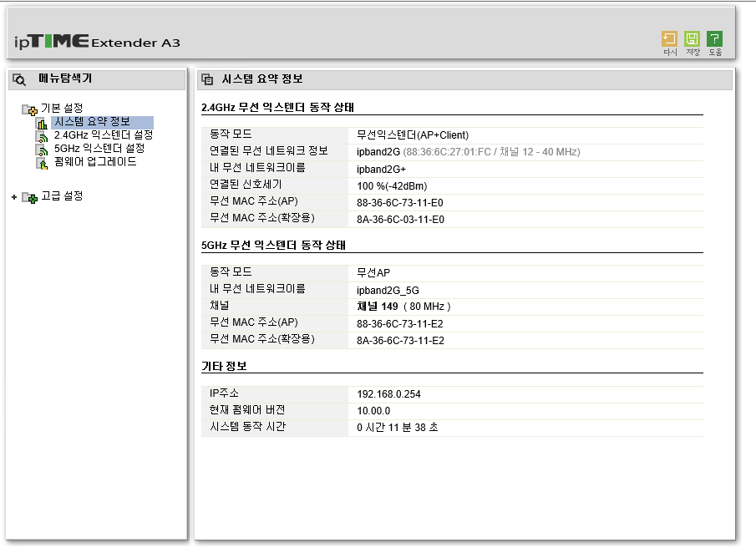
Task: Open 2.4GHz 익스텐더 설정 menu item
Action: pyautogui.click(x=104, y=135)
